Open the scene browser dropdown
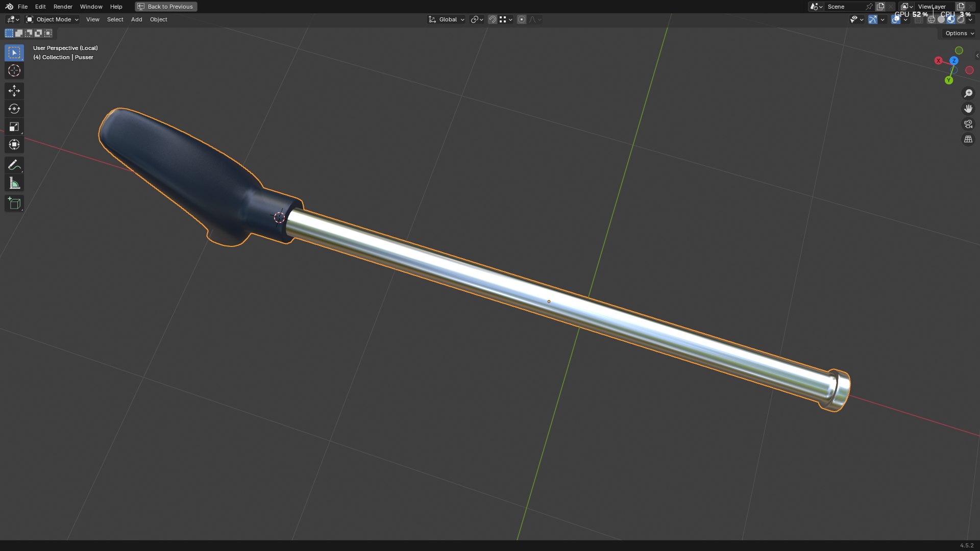The width and height of the screenshot is (980, 551). pyautogui.click(x=816, y=7)
